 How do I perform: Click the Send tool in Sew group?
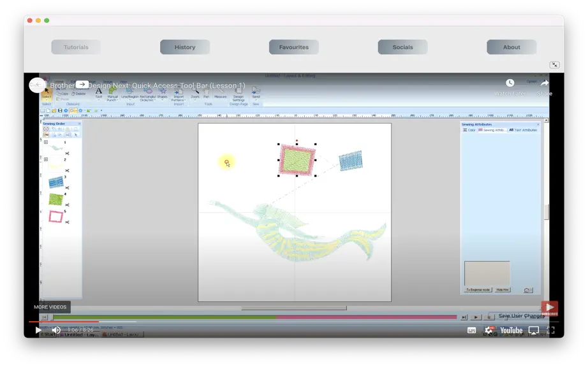pos(256,93)
